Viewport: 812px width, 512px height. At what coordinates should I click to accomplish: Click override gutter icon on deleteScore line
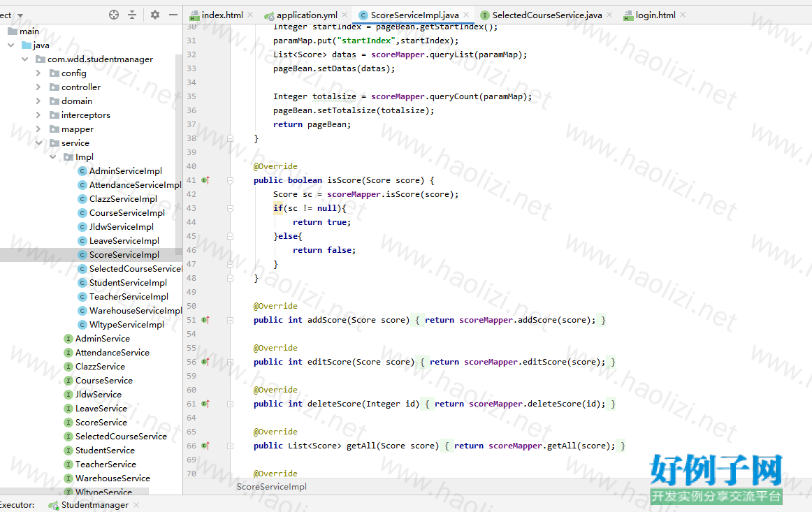(205, 404)
